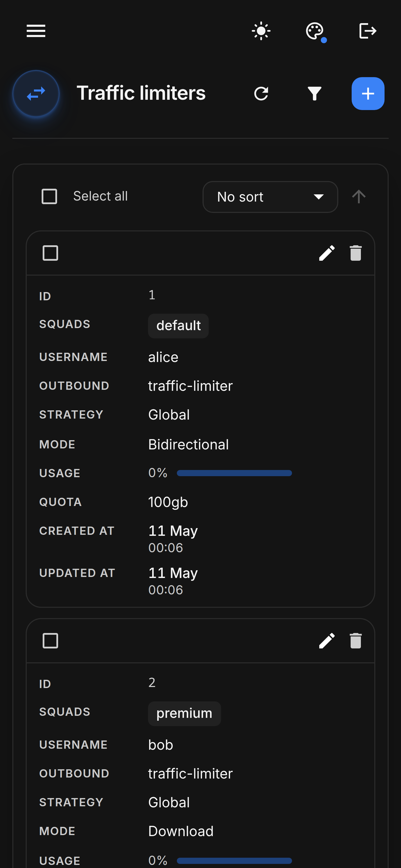Screen dimensions: 401x868
Task: Delete alice's traffic limiter
Action: pos(356,253)
